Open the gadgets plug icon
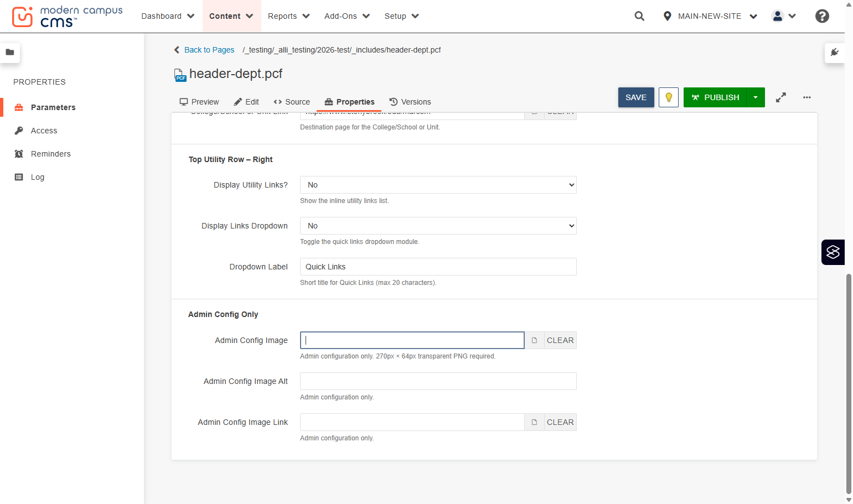This screenshot has height=504, width=853. pyautogui.click(x=835, y=53)
